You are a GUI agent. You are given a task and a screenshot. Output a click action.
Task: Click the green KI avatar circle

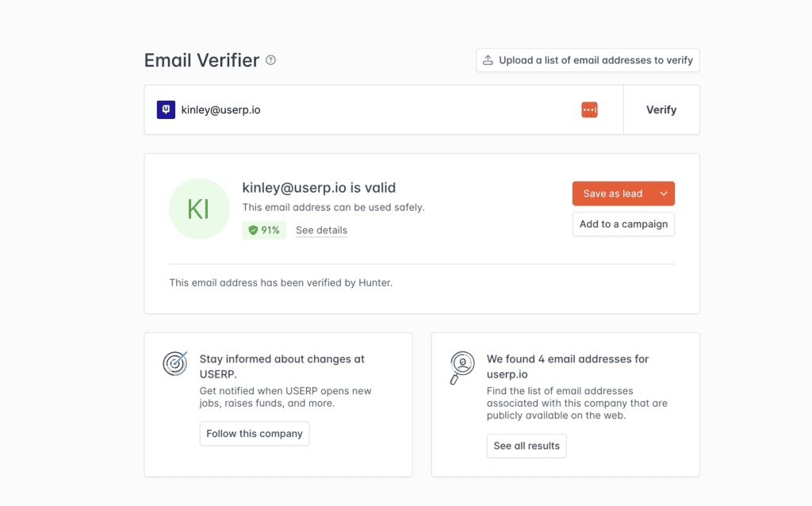(x=198, y=209)
